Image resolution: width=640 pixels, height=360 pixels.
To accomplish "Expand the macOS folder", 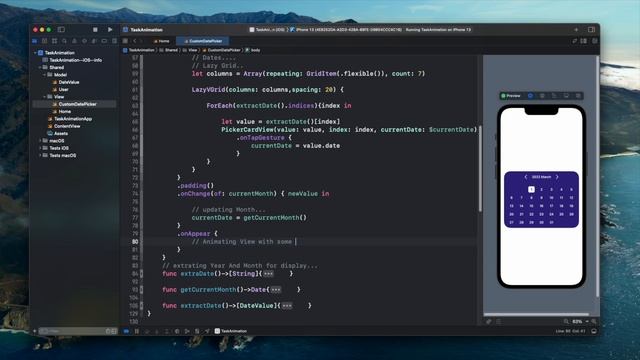I will [40, 141].
